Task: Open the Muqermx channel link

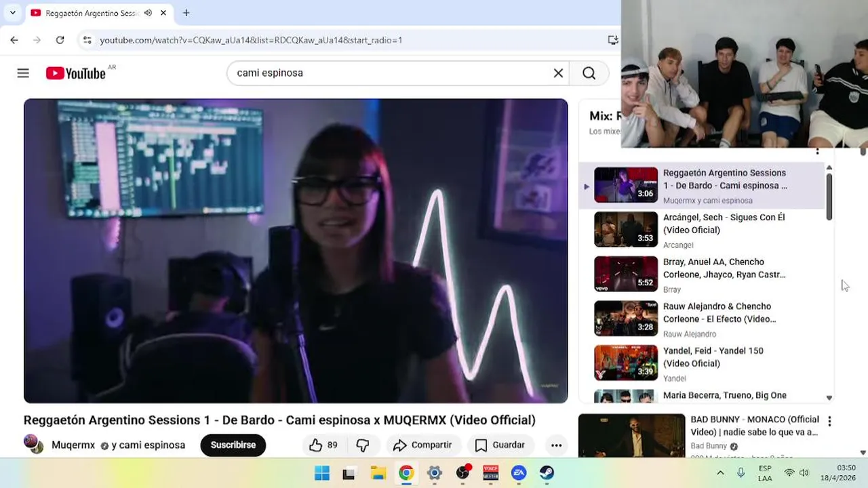Action: [73, 445]
